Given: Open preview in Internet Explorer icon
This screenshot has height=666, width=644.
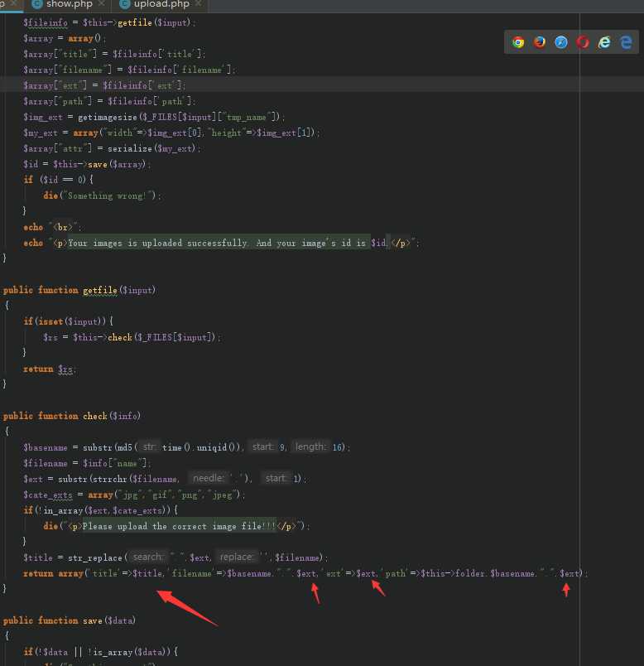Looking at the screenshot, I should 604,42.
